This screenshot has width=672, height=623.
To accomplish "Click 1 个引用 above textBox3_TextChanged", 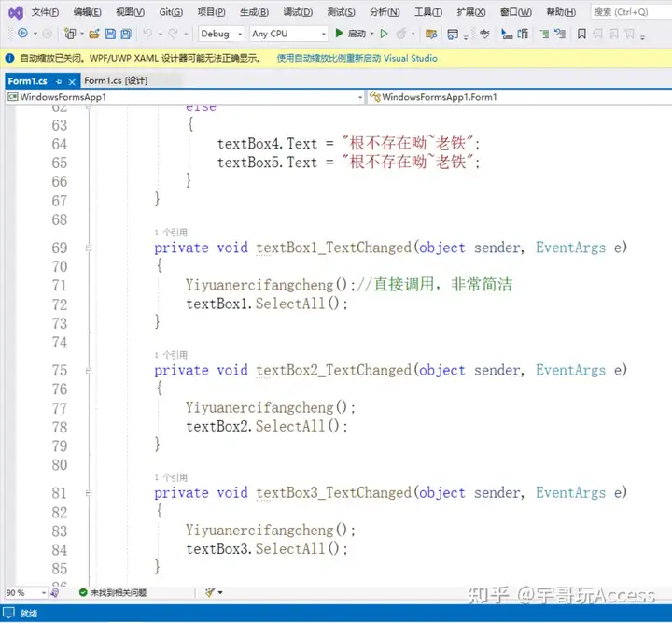I will pos(171,477).
